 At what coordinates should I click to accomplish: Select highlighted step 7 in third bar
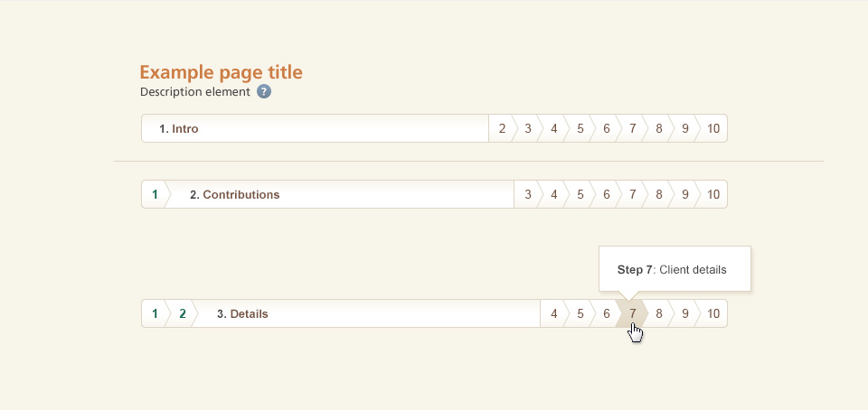pyautogui.click(x=633, y=313)
